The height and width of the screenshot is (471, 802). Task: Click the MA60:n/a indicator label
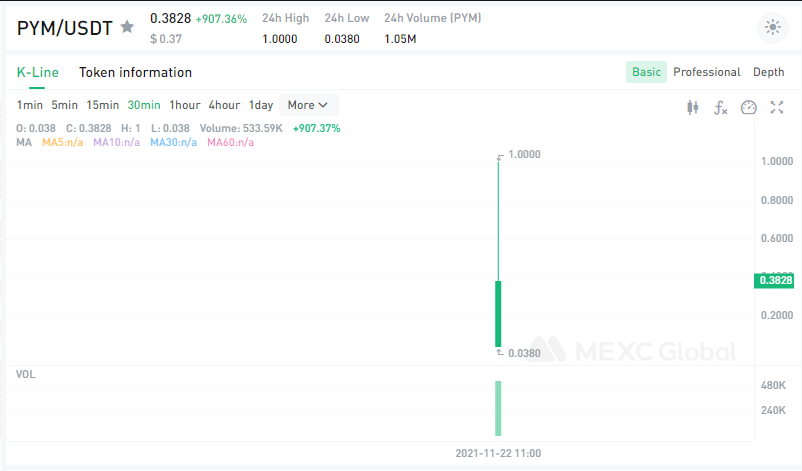pos(230,142)
